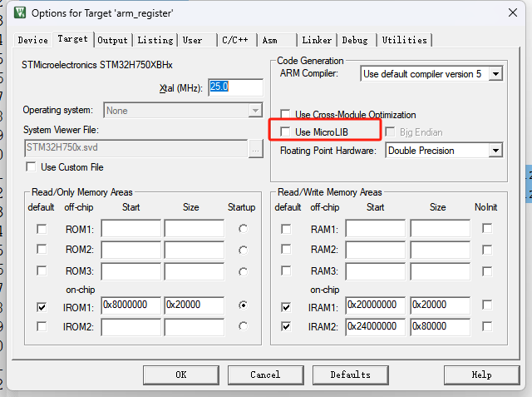Viewport: 532px width, 397px height.
Task: Click the RAM2 Size field
Action: point(440,250)
